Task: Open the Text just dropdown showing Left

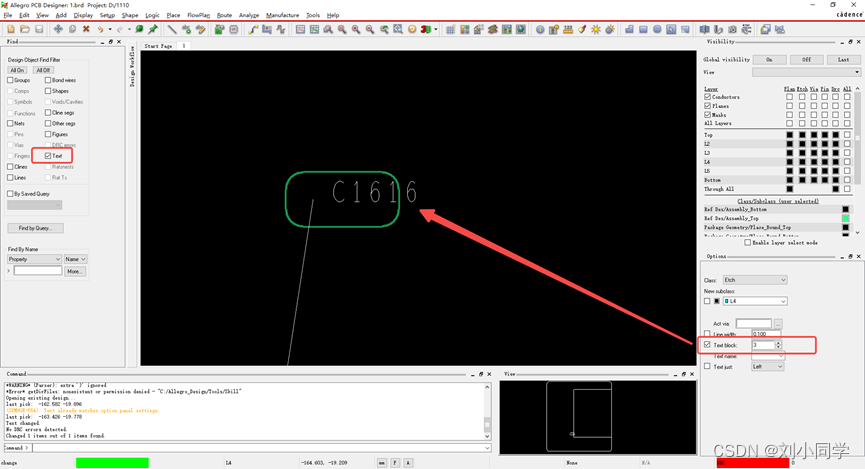Action: pyautogui.click(x=767, y=367)
